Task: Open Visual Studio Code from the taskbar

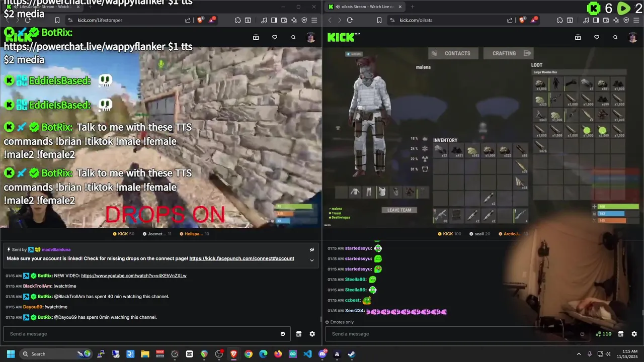Action: (x=307, y=354)
